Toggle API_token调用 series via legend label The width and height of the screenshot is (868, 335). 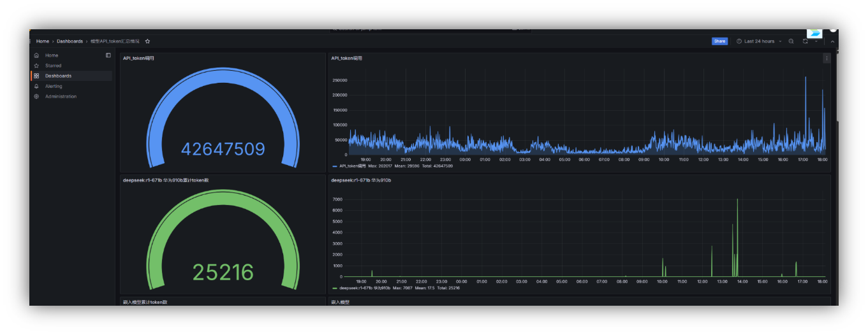pyautogui.click(x=351, y=166)
